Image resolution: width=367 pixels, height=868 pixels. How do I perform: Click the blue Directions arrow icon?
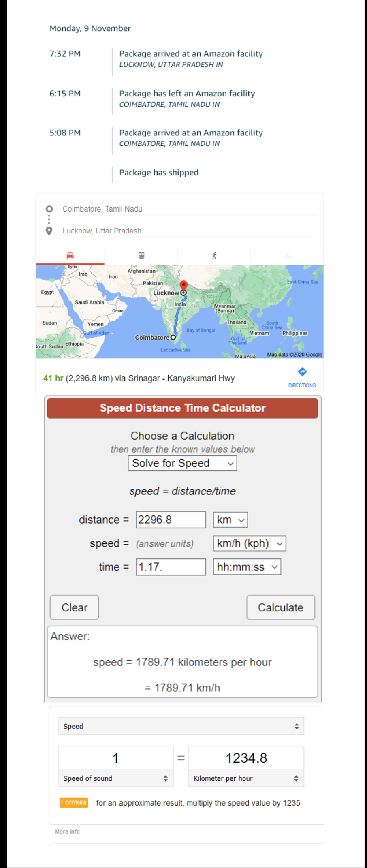(302, 372)
